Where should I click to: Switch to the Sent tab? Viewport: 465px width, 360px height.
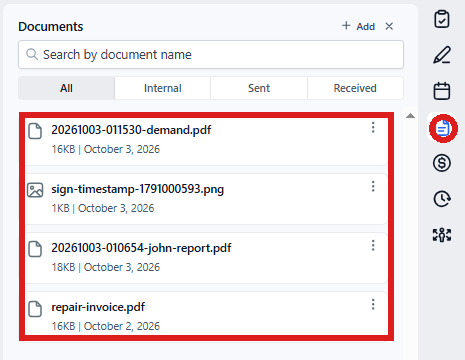259,88
